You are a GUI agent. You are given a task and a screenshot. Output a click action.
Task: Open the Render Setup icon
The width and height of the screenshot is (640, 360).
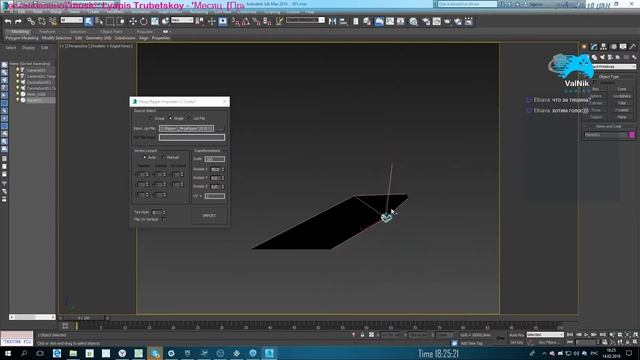point(426,21)
